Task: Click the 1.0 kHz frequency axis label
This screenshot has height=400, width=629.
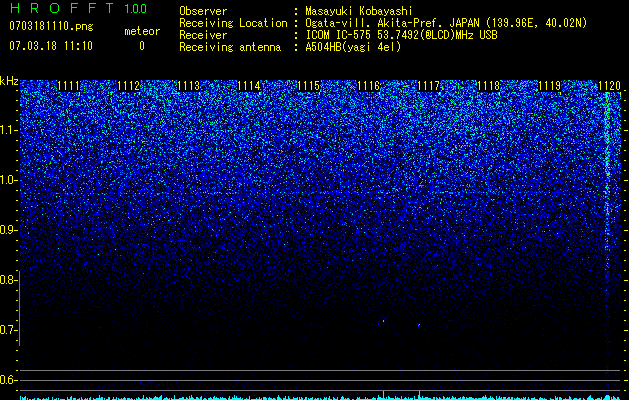Action: pyautogui.click(x=7, y=180)
